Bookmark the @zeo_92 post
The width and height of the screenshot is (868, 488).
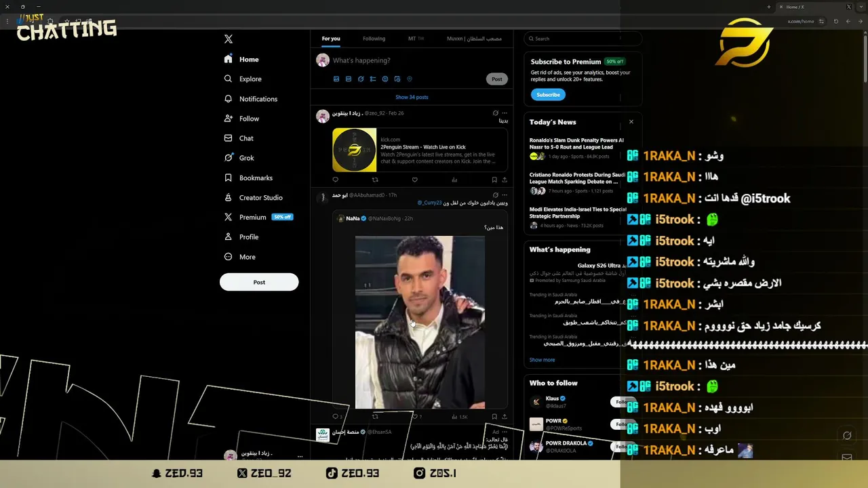(494, 180)
